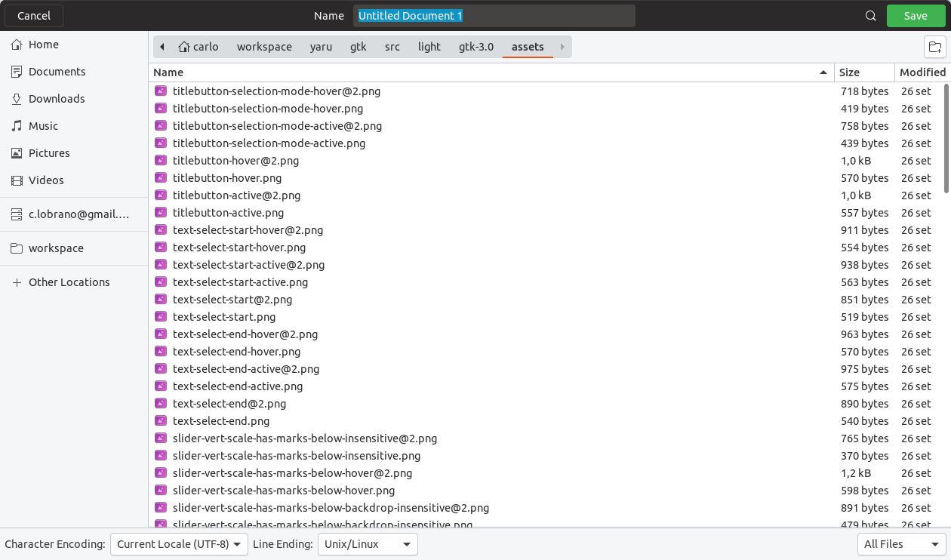
Task: Click the 1,2 kB size value
Action: (856, 473)
